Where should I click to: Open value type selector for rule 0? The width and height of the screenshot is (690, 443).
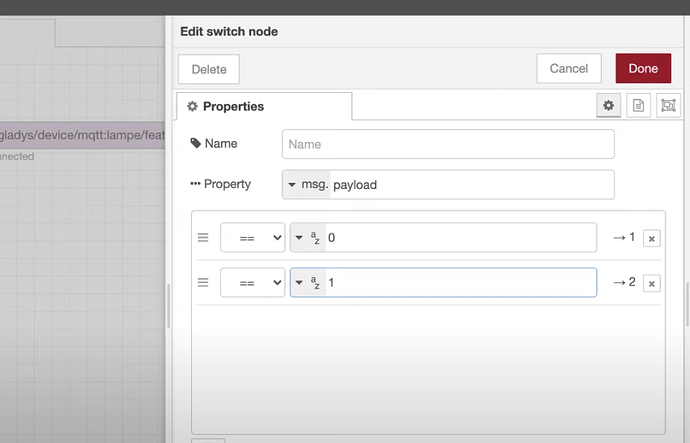point(308,238)
